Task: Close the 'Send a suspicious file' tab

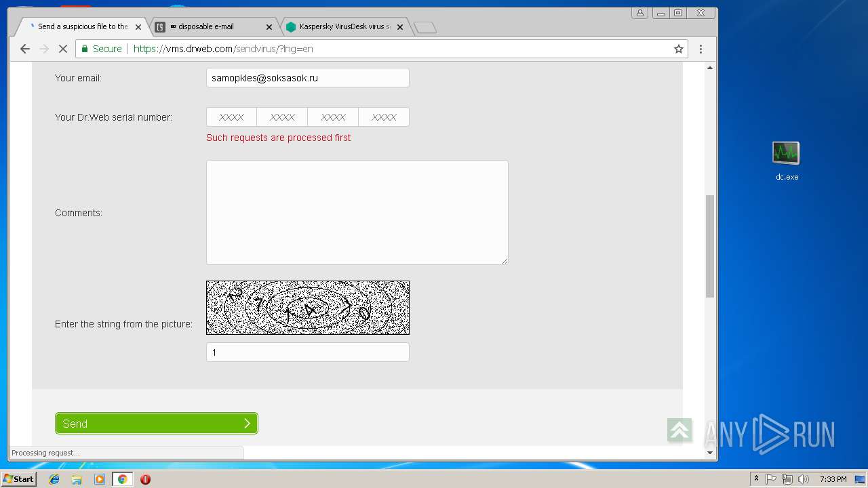Action: click(138, 27)
